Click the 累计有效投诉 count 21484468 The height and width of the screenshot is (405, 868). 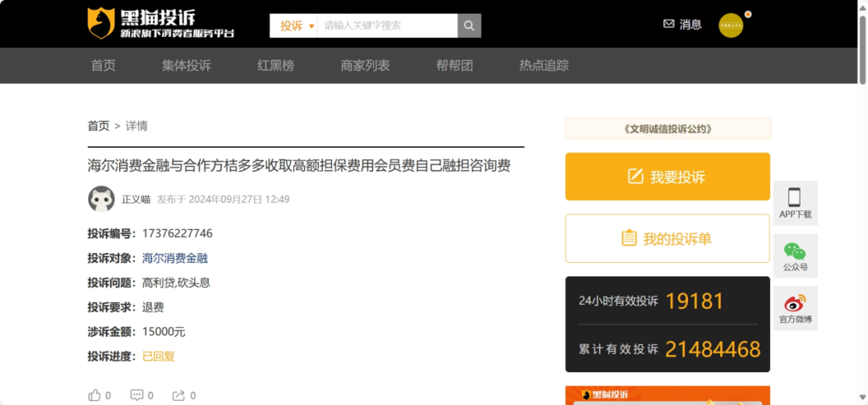(x=712, y=350)
